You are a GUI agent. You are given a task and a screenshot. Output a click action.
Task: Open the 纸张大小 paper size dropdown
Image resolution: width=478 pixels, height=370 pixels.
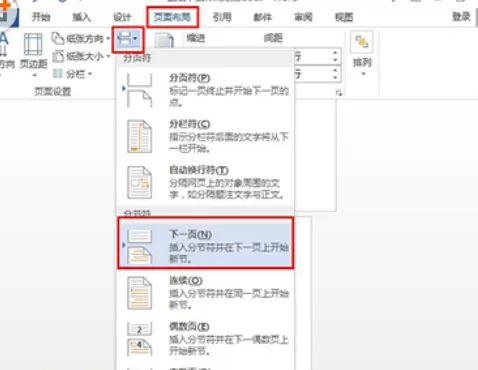[x=81, y=56]
